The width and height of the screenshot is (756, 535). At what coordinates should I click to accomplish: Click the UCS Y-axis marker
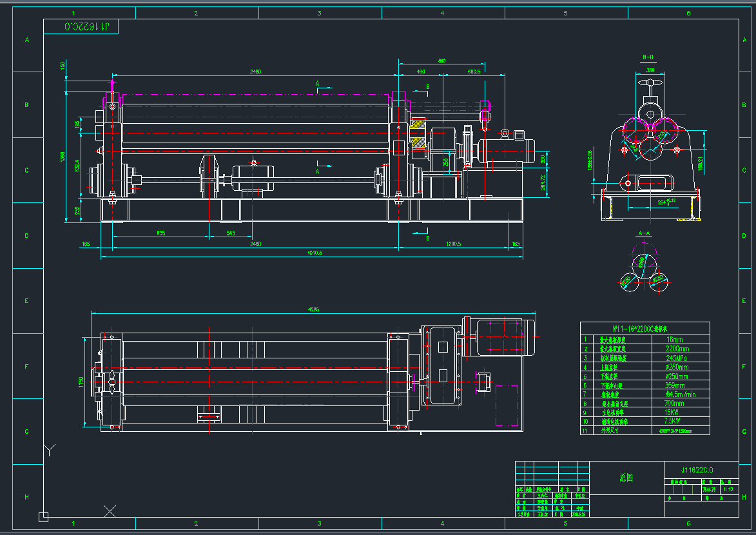coord(50,449)
